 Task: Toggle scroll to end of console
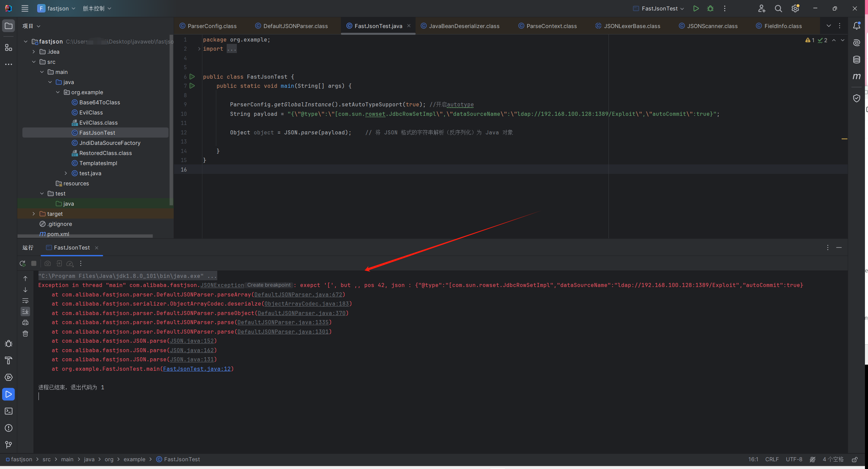pos(25,311)
